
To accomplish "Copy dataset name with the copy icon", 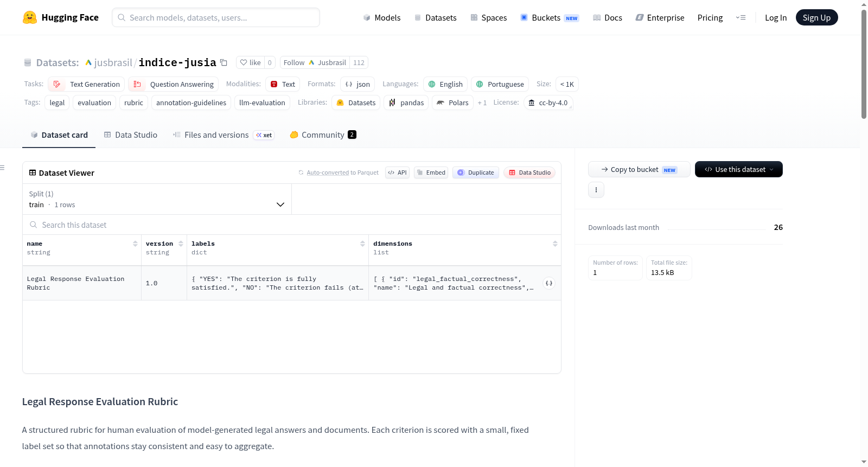I will pyautogui.click(x=224, y=62).
